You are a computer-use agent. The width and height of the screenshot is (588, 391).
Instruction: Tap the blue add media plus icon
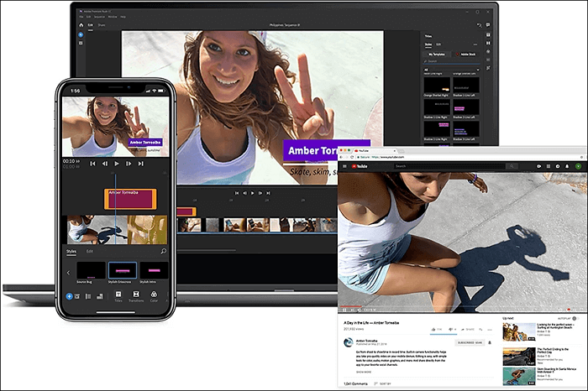click(x=69, y=296)
